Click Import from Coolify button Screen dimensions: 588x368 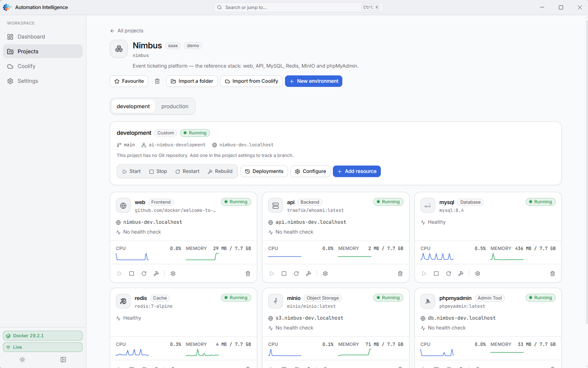(251, 81)
